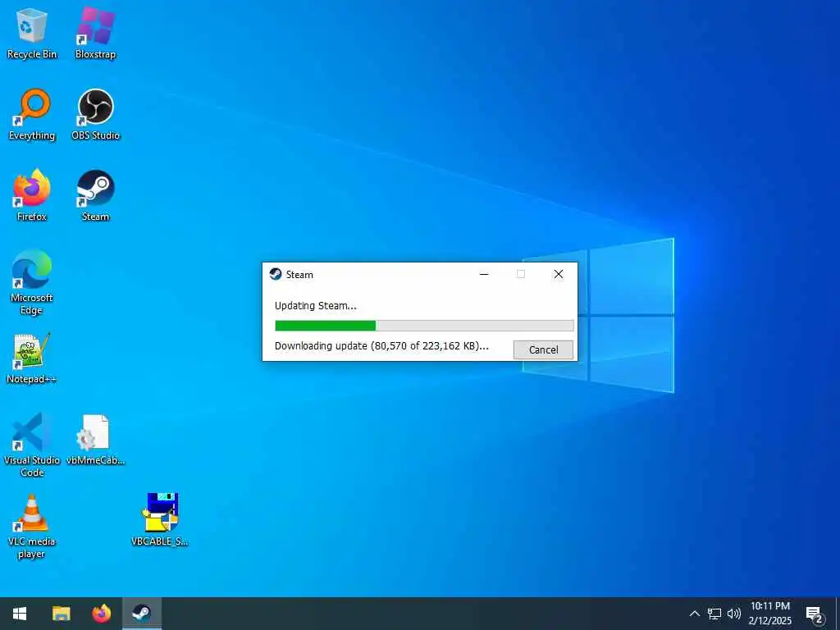
Task: Click the green Steam update progress bar
Action: point(424,325)
